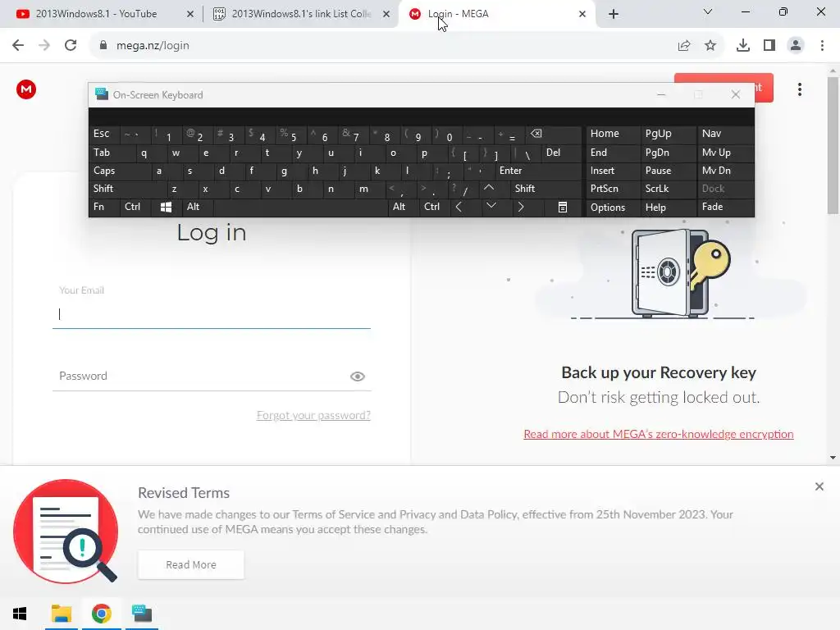Open a new tab with plus
This screenshot has width=840, height=630.
[614, 14]
